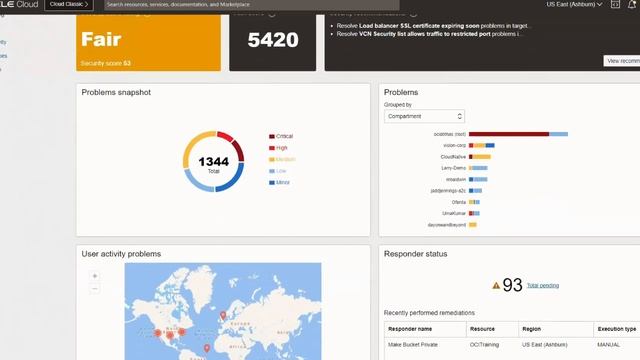Click the map pin over Europe
This screenshot has width=640, height=360.
[x=223, y=316]
